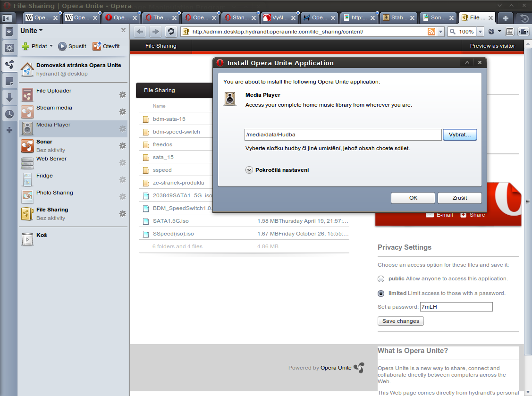
Task: Open settings gear for Photo Sharing
Action: pyautogui.click(x=122, y=196)
